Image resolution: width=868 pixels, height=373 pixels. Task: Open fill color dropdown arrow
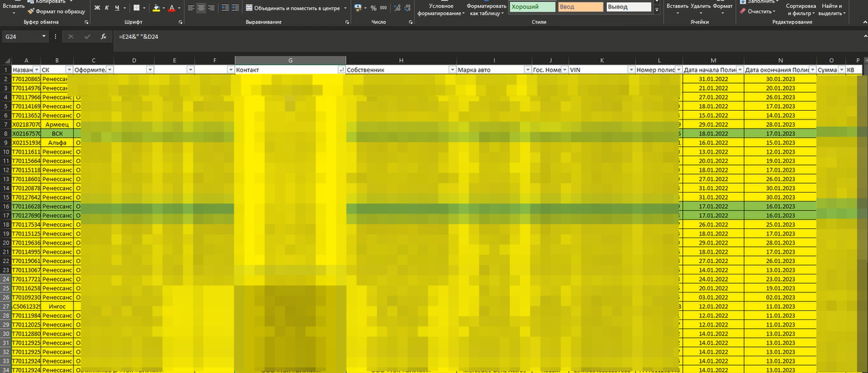163,8
